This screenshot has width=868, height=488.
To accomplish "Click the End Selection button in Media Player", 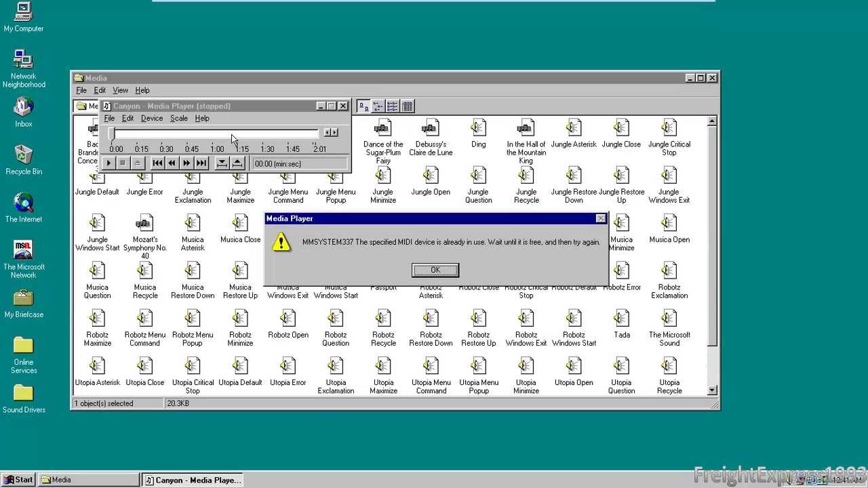I will (237, 163).
